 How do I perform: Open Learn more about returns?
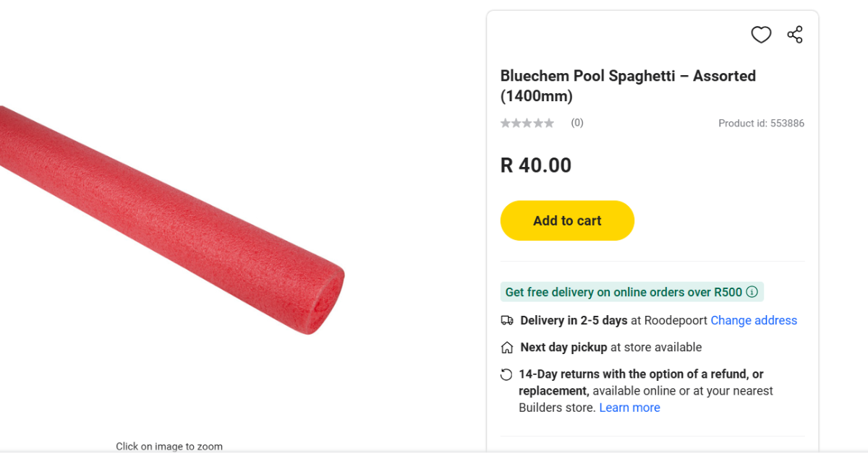click(629, 408)
